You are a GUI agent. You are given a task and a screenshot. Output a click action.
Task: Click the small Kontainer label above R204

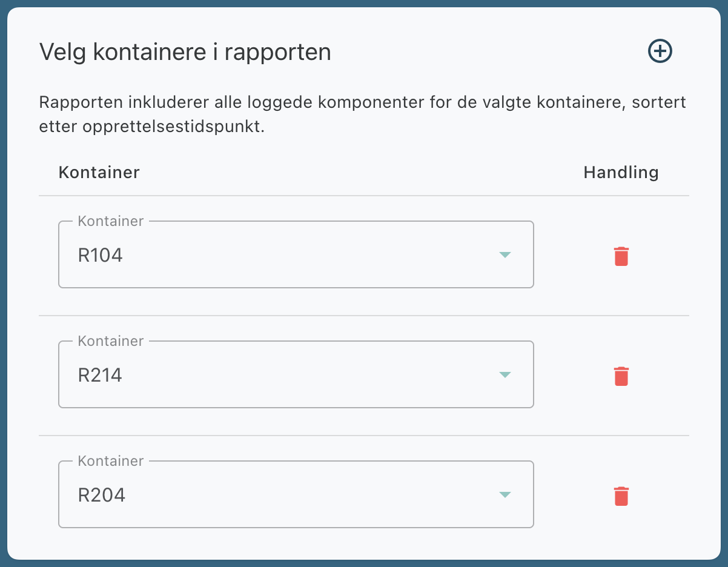coord(111,461)
